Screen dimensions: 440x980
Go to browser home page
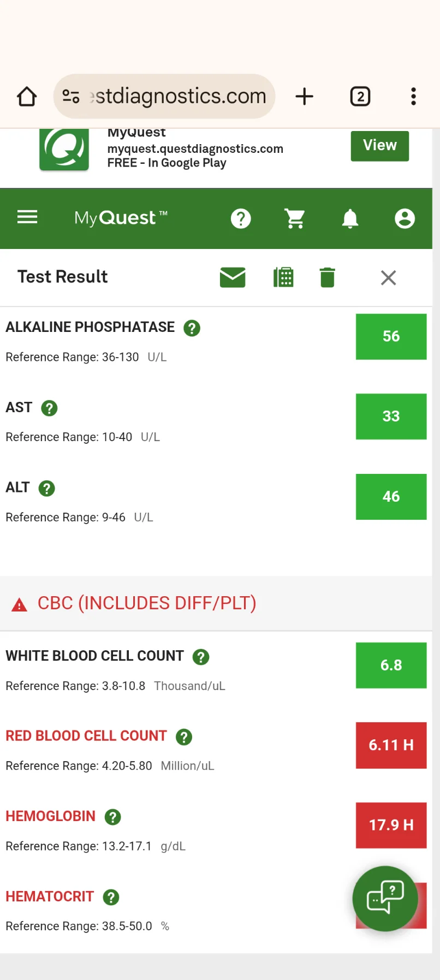point(27,97)
